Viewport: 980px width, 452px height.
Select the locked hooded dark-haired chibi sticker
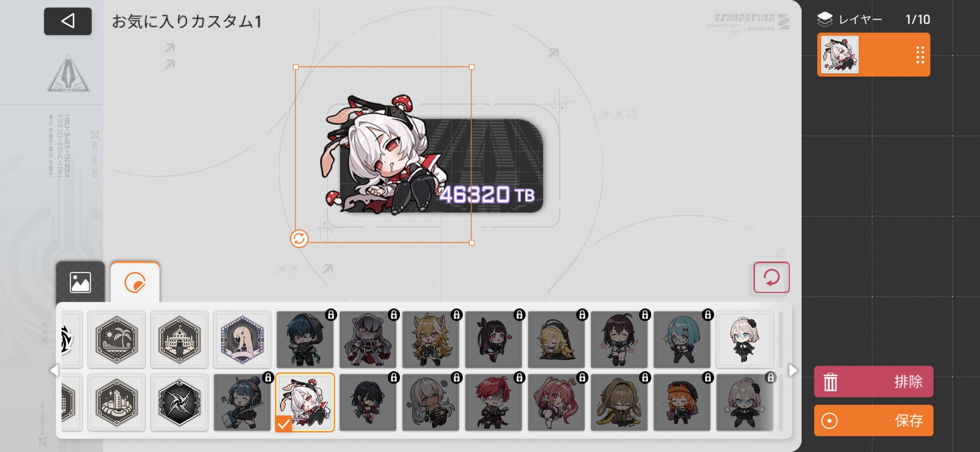305,339
